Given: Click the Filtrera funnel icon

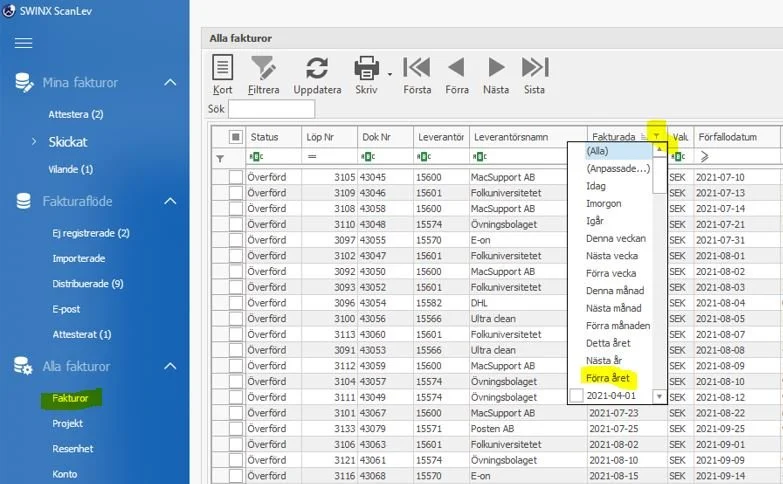Looking at the screenshot, I should coord(263,67).
